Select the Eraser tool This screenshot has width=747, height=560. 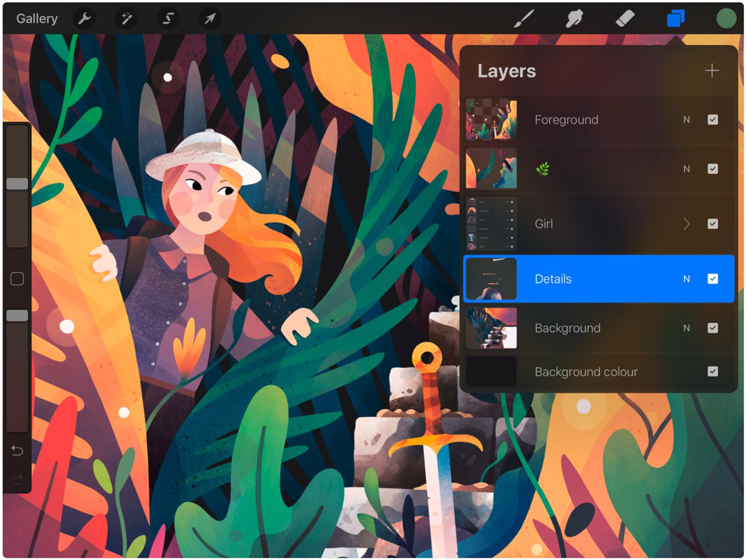(625, 19)
